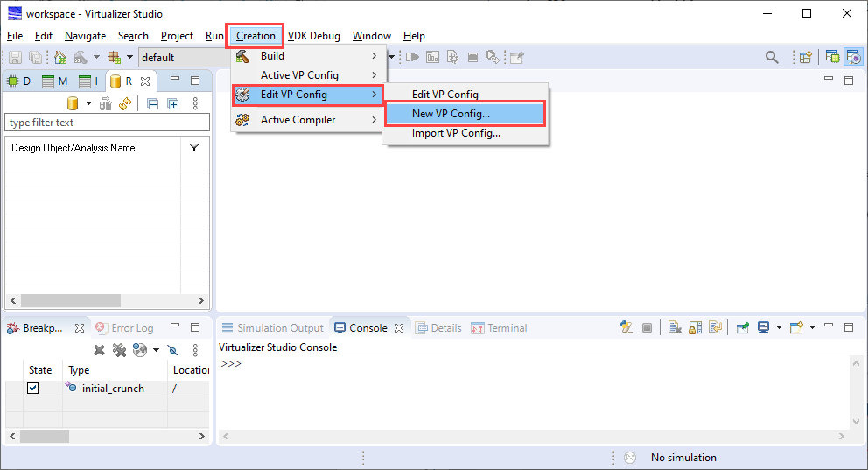The image size is (868, 470).
Task: Choose Import VP Config... entry
Action: coord(465,133)
